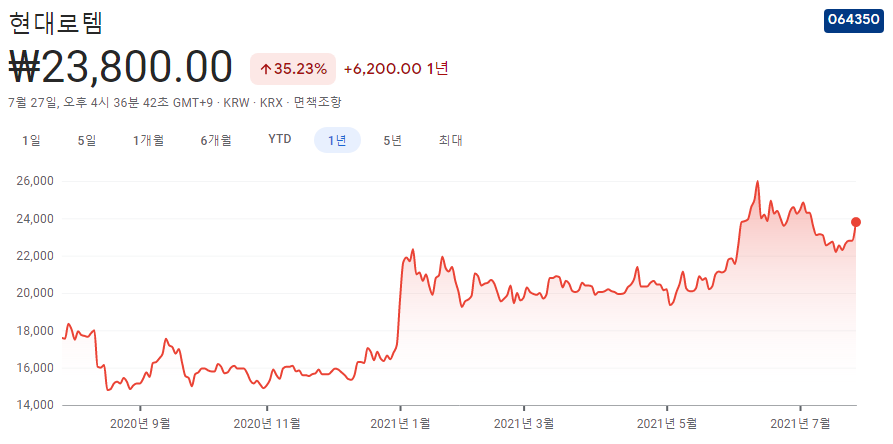
Task: Click the 2021년 5월 x-axis label
Action: 667,424
